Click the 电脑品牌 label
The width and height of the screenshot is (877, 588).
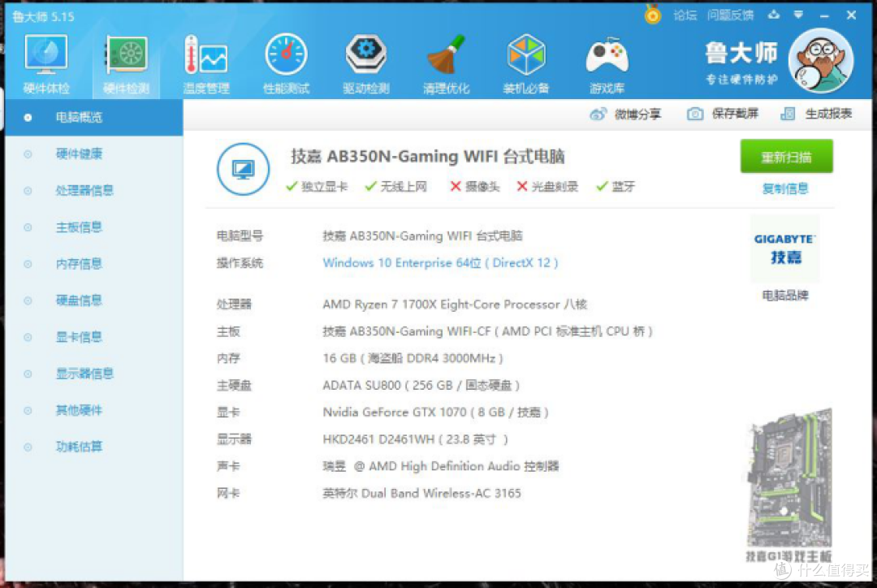coord(785,296)
